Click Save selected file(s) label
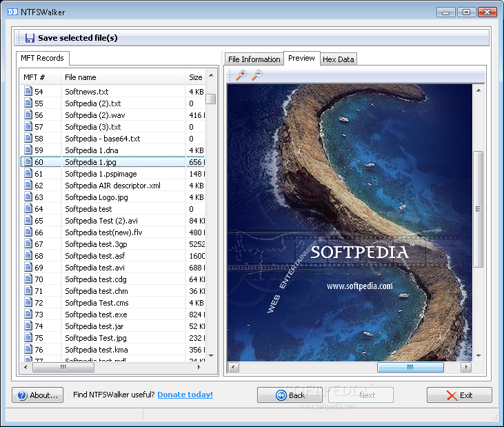Viewport: 504px width, 427px height. coord(78,38)
